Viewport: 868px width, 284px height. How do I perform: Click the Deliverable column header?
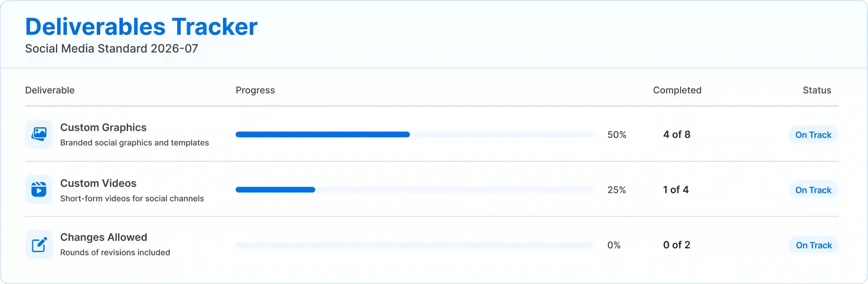pyautogui.click(x=50, y=90)
